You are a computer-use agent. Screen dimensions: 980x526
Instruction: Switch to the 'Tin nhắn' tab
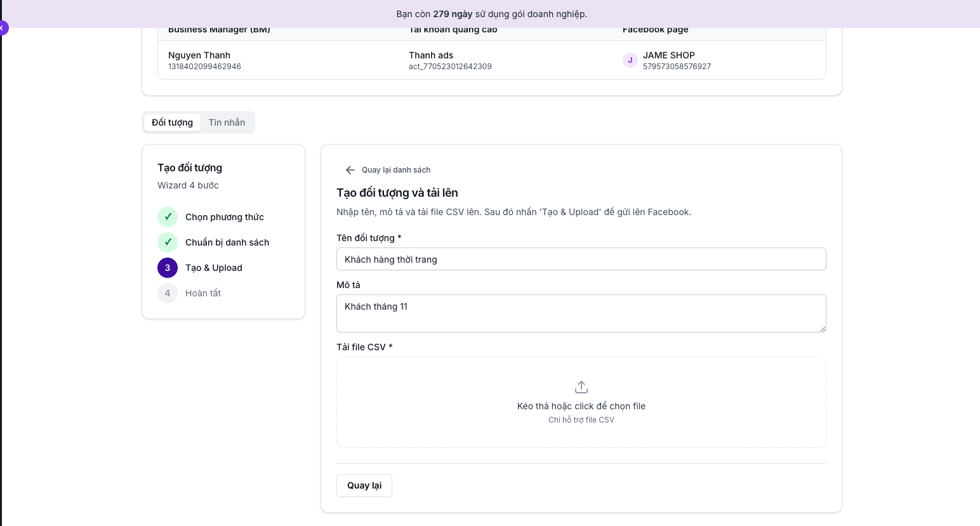tap(227, 122)
